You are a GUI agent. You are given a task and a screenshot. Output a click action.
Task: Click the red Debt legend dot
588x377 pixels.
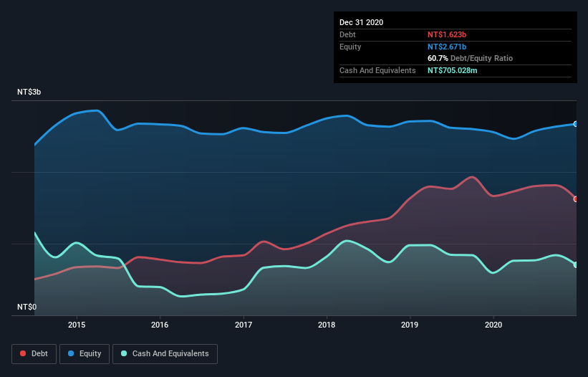coord(23,353)
